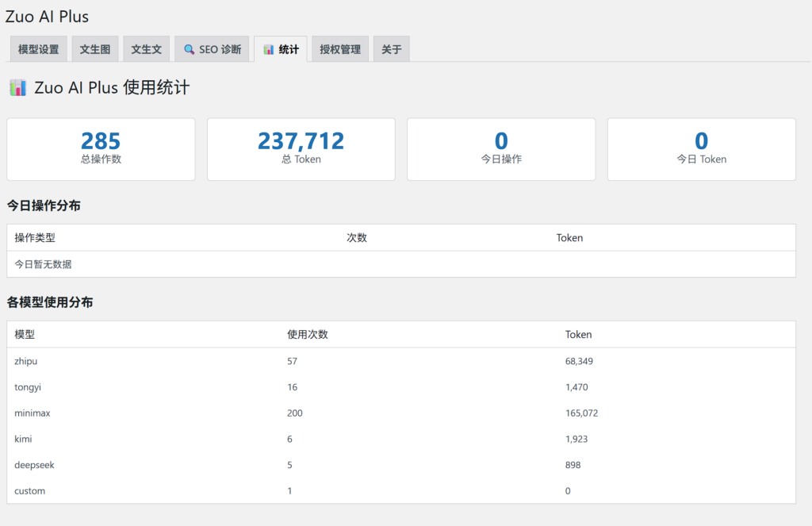The width and height of the screenshot is (812, 526).
Task: Click the magnifier icon on SEO 诊断 tab
Action: (189, 49)
